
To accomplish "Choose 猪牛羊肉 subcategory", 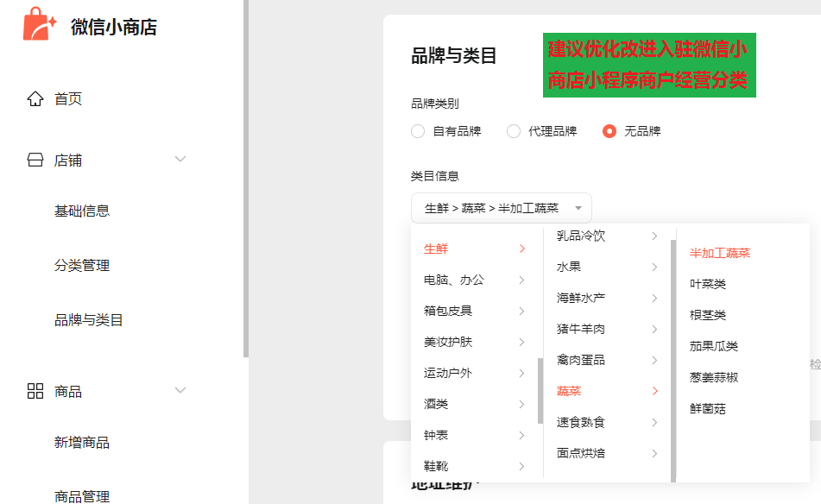I will pyautogui.click(x=581, y=329).
